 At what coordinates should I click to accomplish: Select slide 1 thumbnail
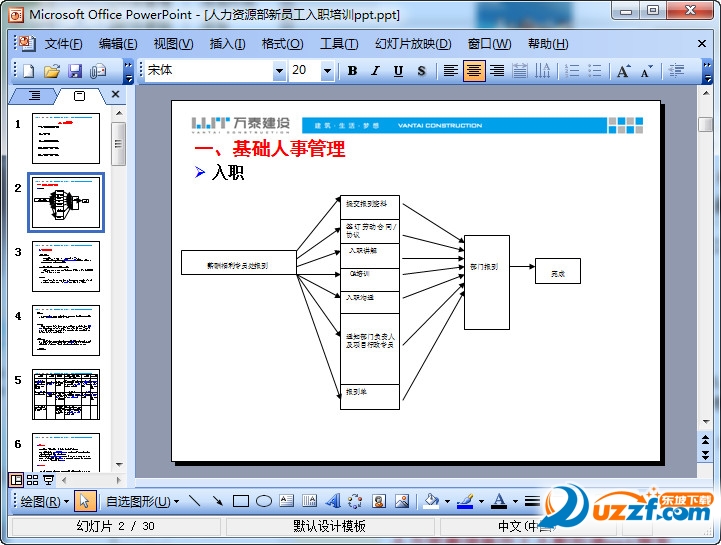coord(66,138)
